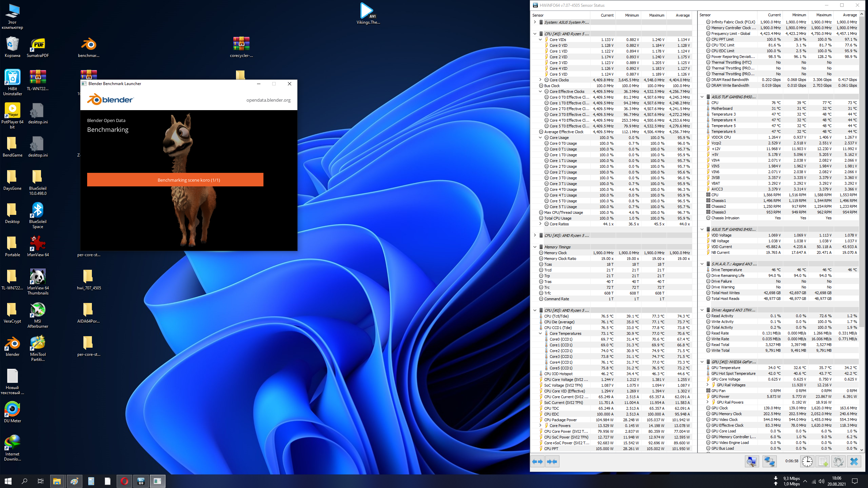Open Opera browser from taskbar
The image size is (868, 488).
click(124, 481)
